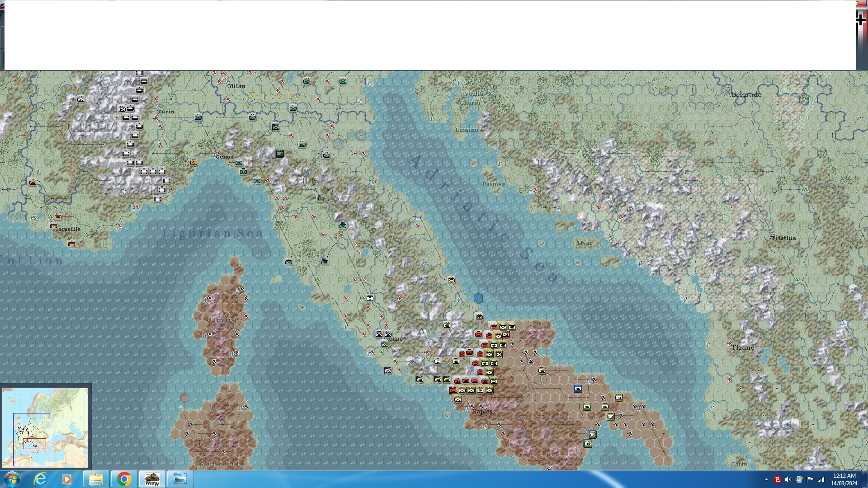The height and width of the screenshot is (488, 868).
Task: Open Google Chrome from the taskbar
Action: point(124,479)
